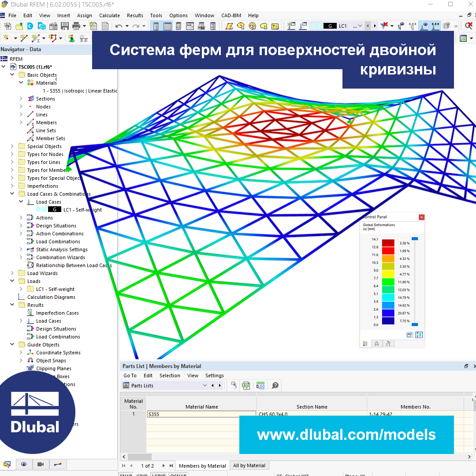This screenshot has height=476, width=476.
Task: Toggle the Navigator panel toolbar button
Action: pyautogui.click(x=156, y=26)
